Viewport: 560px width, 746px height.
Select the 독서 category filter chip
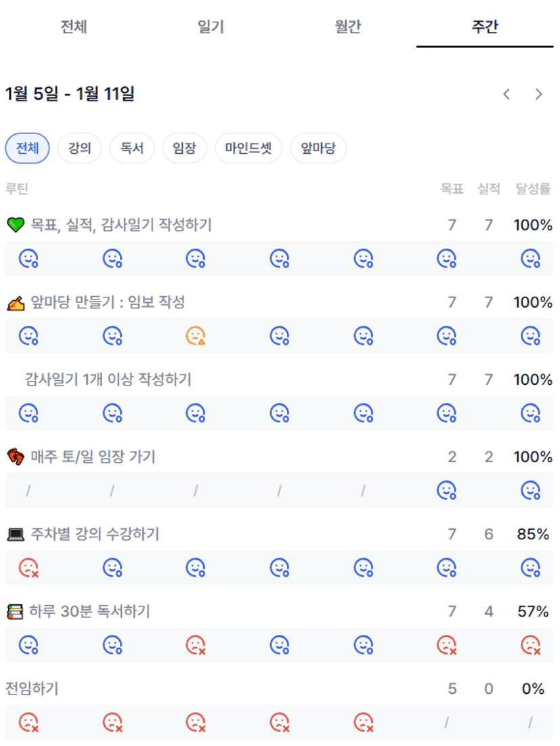[x=132, y=148]
